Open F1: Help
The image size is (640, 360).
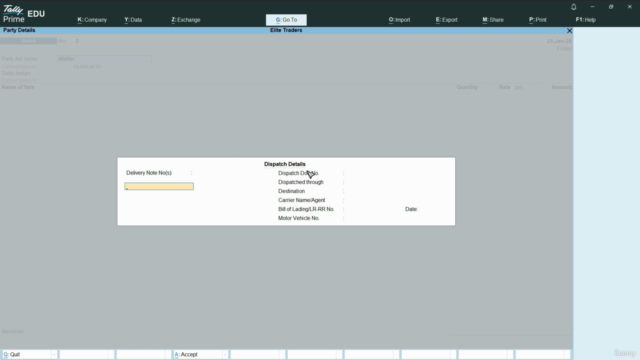pyautogui.click(x=586, y=20)
